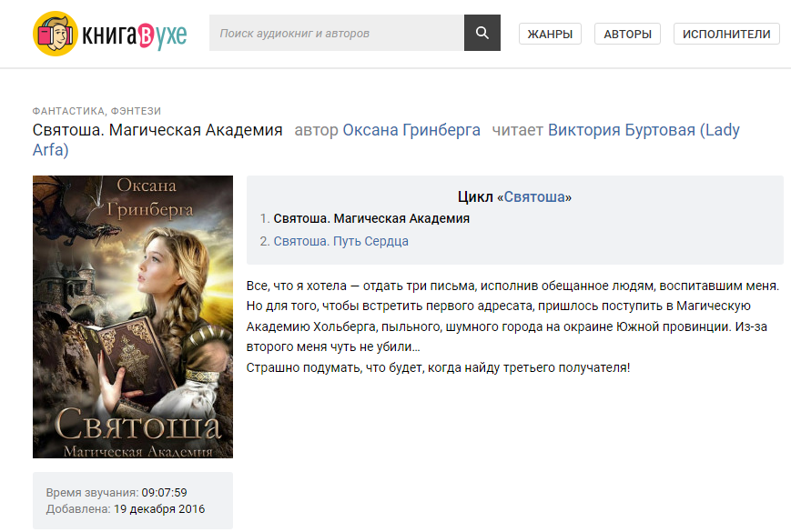
Task: Click the Святоша book cover image
Action: [x=133, y=316]
